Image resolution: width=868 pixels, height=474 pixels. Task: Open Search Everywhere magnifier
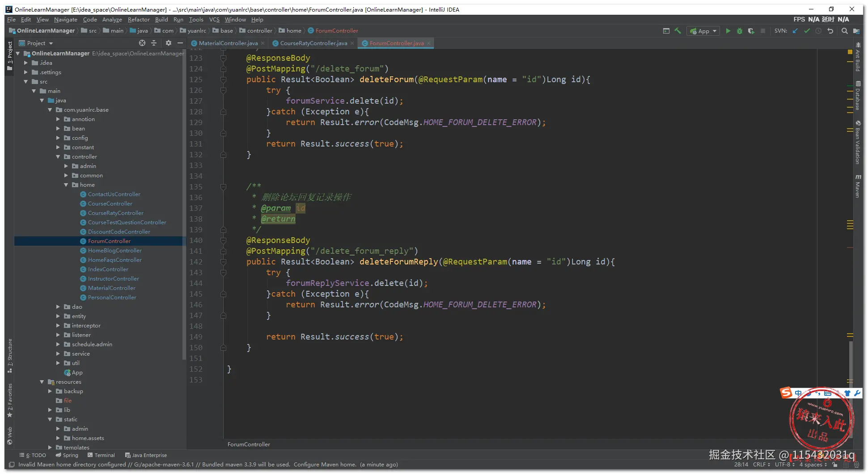pyautogui.click(x=844, y=31)
